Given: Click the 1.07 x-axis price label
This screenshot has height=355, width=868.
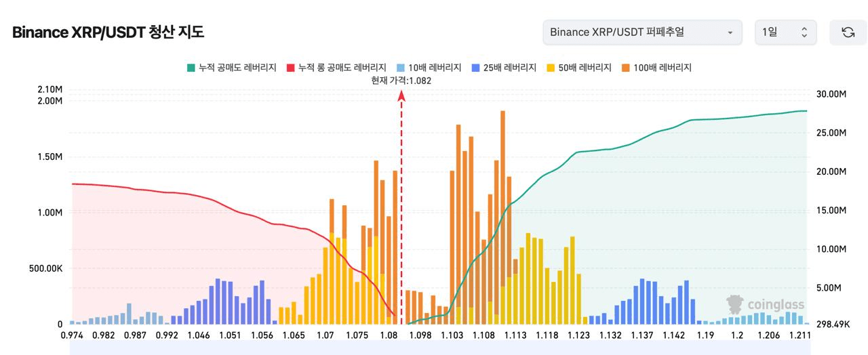Looking at the screenshot, I should [x=325, y=335].
